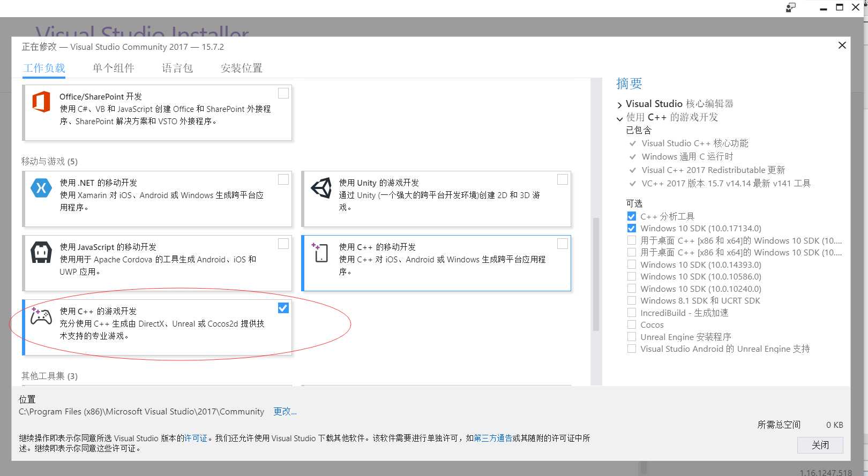Click the C++ mobile development phone icon
The width and height of the screenshot is (868, 476).
320,252
